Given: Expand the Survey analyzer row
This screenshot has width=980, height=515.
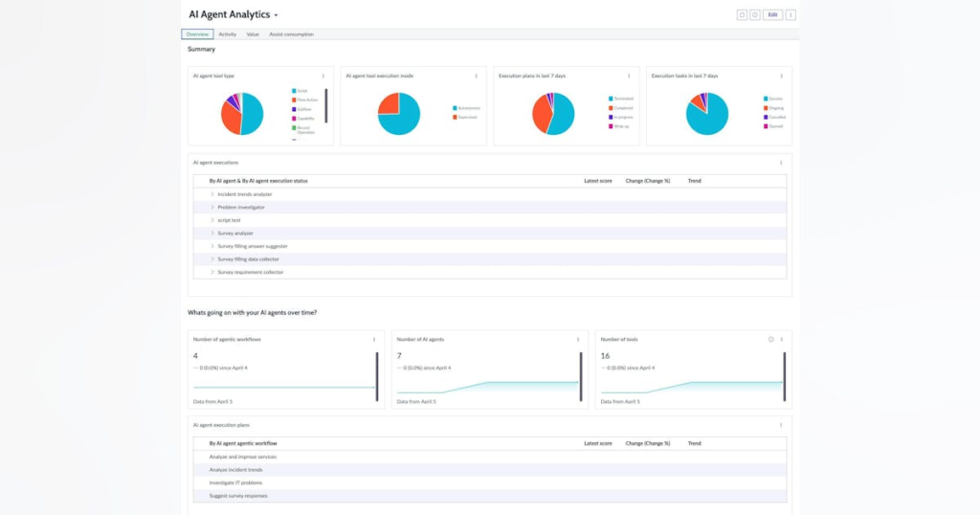Looking at the screenshot, I should [212, 233].
